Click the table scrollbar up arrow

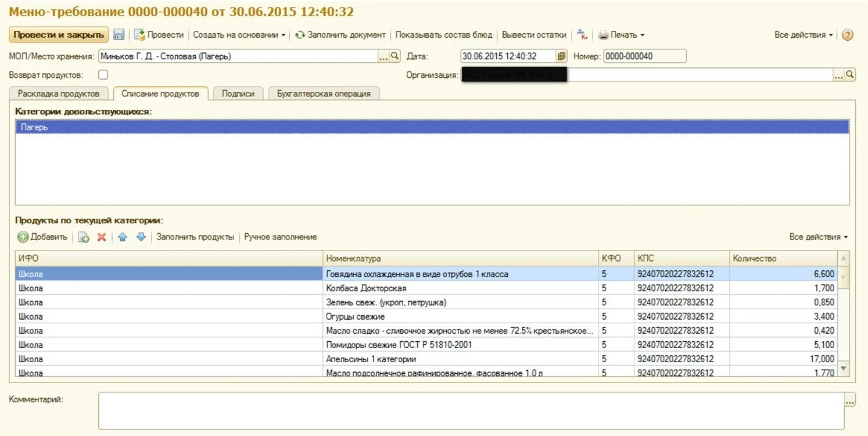click(844, 258)
